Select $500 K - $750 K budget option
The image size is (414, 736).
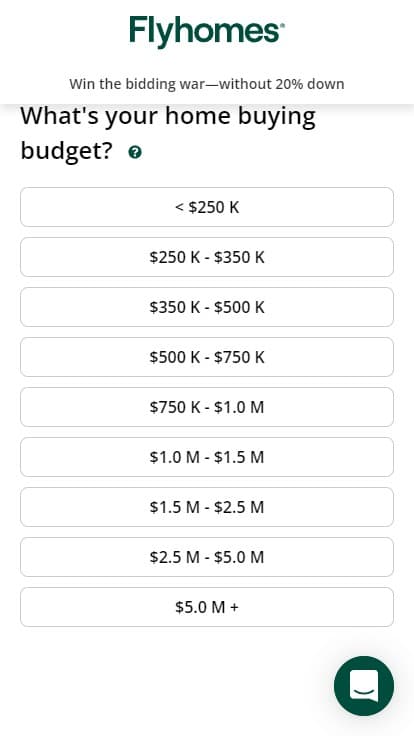(x=207, y=357)
